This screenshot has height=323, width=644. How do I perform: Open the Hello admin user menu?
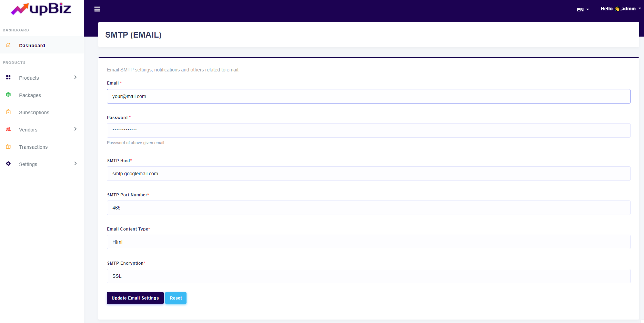621,9
